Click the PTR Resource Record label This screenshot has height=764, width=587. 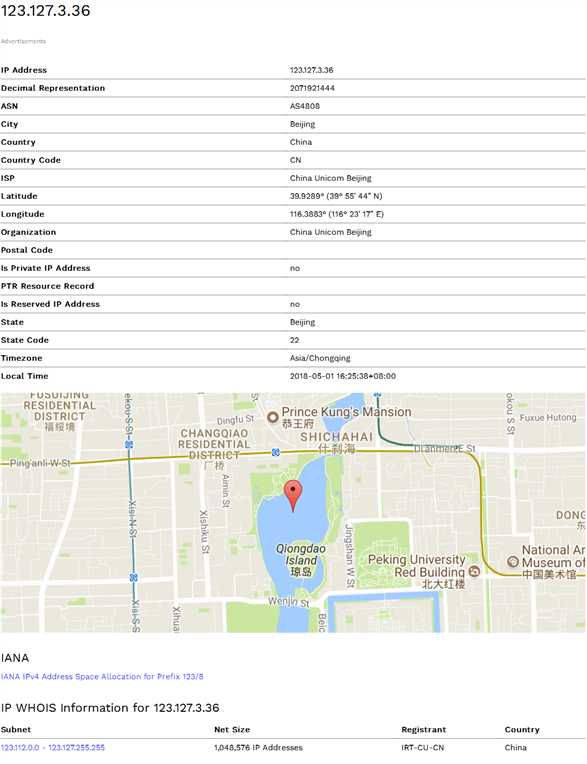(x=48, y=286)
